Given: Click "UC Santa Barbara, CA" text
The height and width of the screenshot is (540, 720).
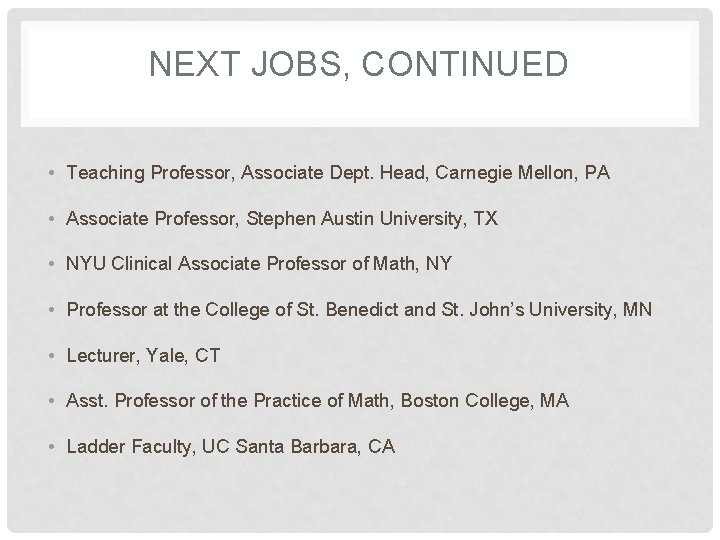Looking at the screenshot, I should click(x=299, y=447).
